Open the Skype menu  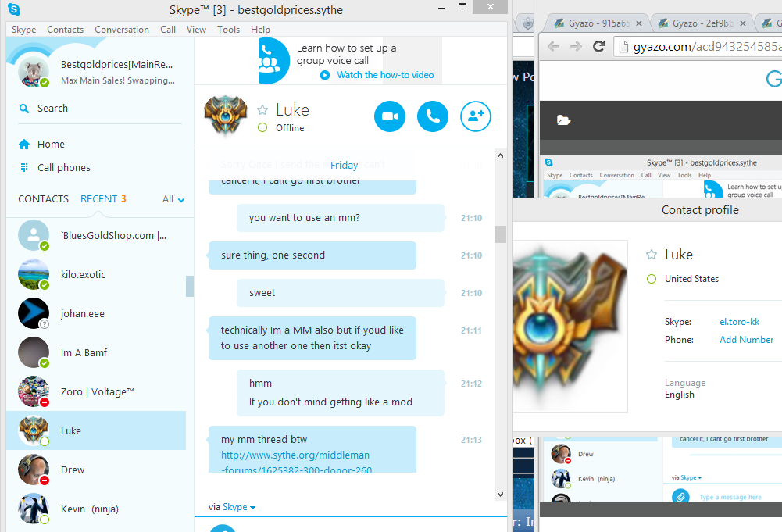point(24,30)
